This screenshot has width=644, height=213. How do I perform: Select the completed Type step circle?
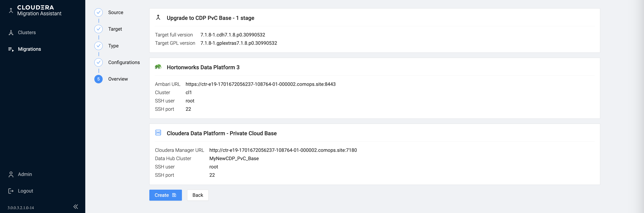pos(99,46)
